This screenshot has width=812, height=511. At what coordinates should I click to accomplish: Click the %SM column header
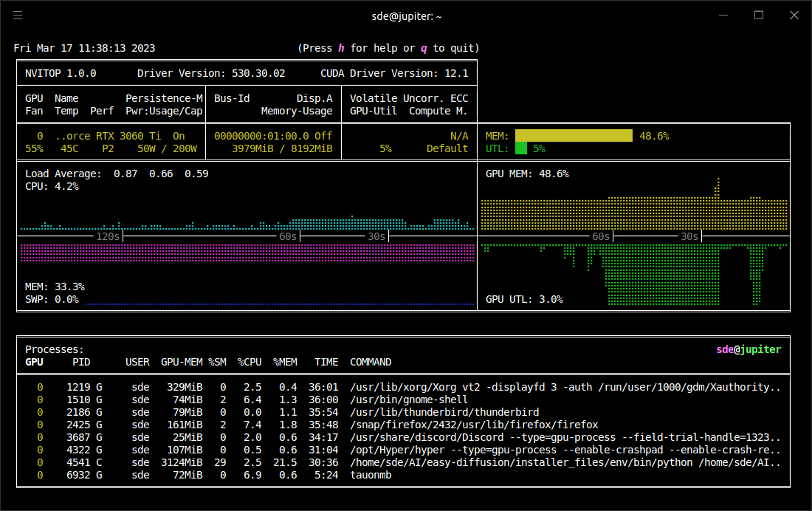pyautogui.click(x=217, y=363)
